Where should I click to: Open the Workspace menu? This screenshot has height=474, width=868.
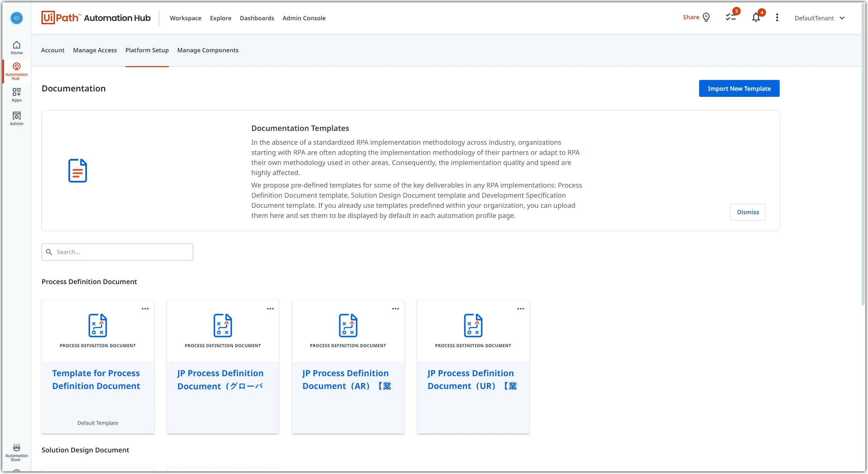(185, 18)
